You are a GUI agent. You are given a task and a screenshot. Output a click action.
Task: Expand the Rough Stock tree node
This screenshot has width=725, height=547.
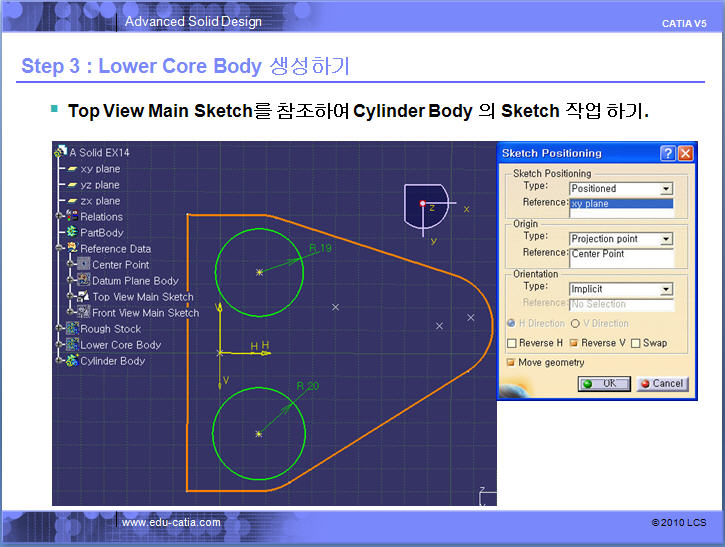59,328
